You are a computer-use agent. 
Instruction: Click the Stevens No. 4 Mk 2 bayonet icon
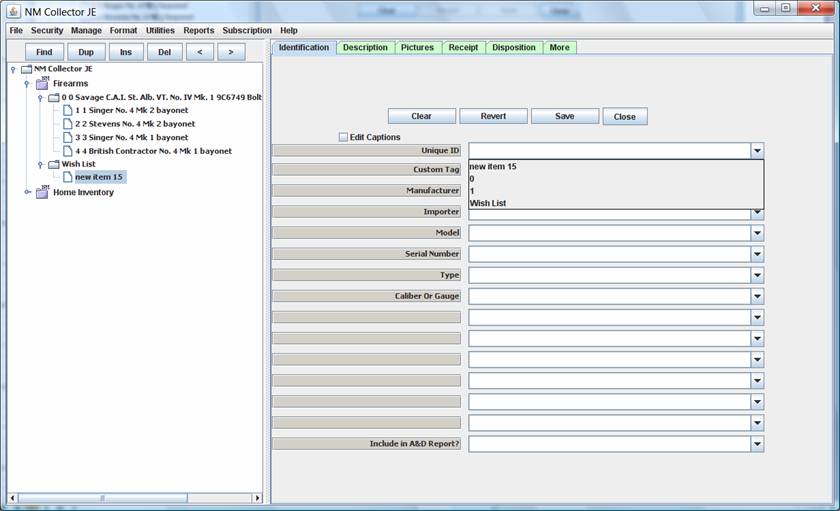(x=68, y=124)
